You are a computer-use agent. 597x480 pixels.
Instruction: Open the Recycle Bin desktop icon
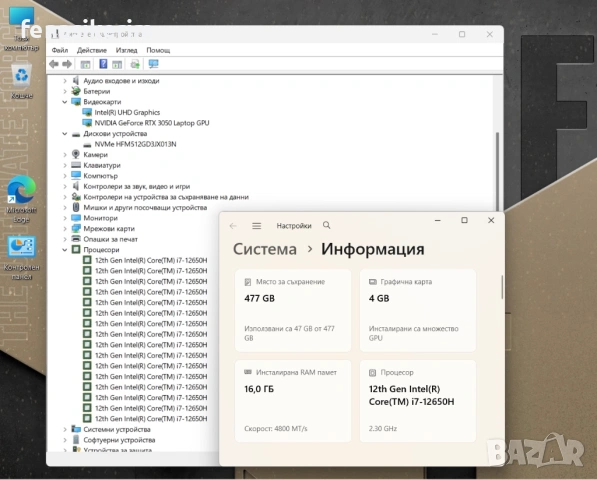click(21, 81)
